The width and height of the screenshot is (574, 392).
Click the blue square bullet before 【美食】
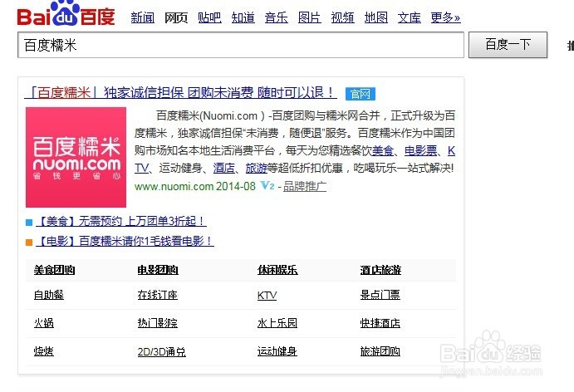point(29,223)
